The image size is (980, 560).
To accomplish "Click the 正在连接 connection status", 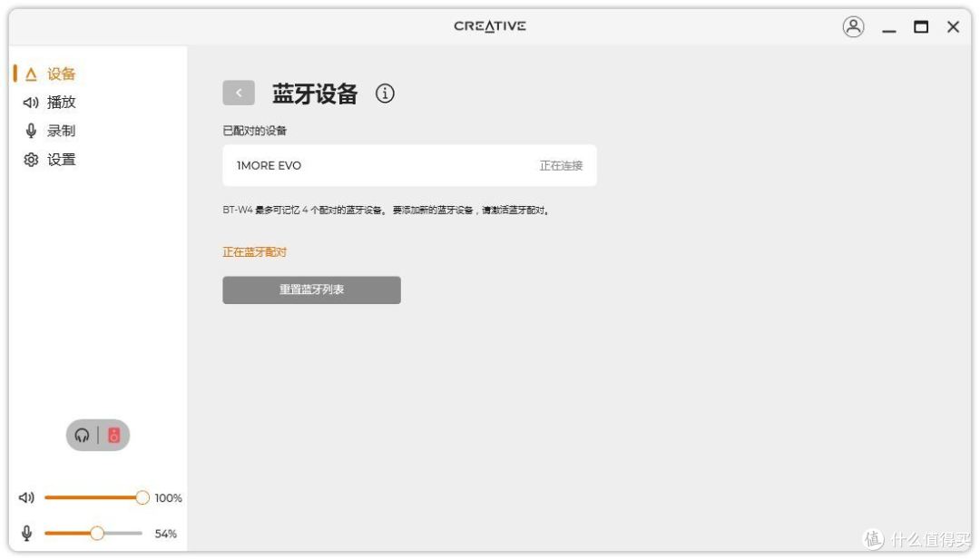I will pos(561,165).
